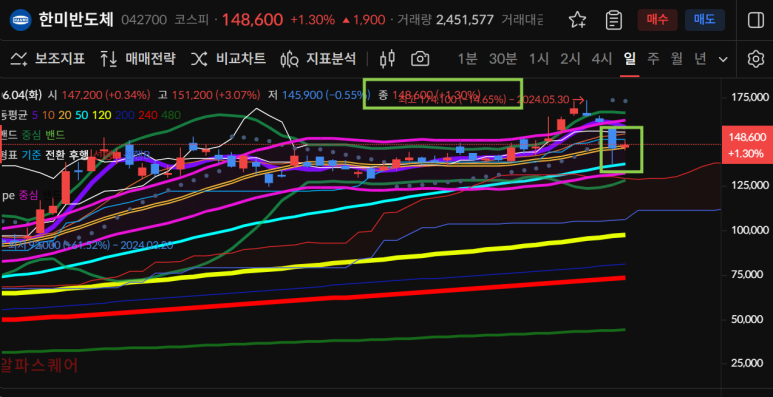Switch to 월 monthly timeframe
This screenshot has width=773, height=397.
pyautogui.click(x=676, y=59)
